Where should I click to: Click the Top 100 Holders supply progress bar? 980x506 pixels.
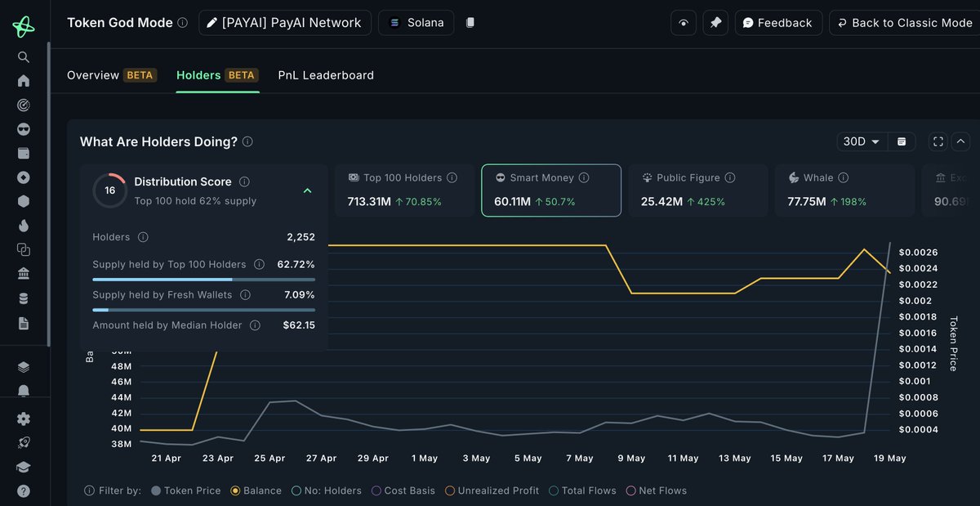203,280
